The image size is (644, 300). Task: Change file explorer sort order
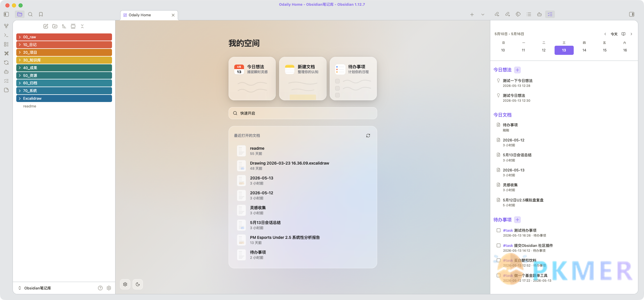pos(64,26)
